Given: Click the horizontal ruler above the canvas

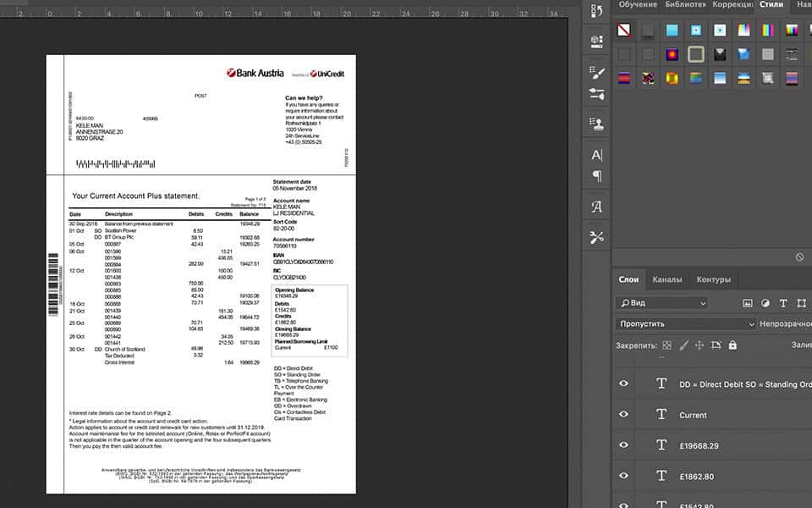Looking at the screenshot, I should coord(284,12).
